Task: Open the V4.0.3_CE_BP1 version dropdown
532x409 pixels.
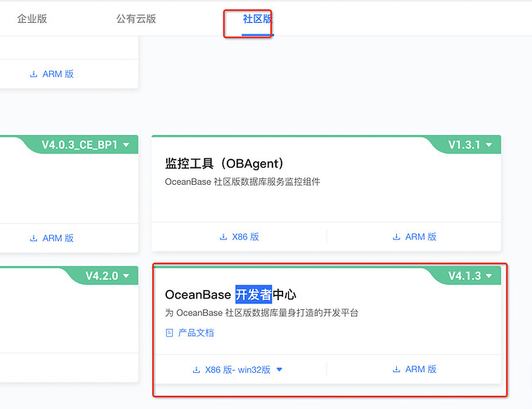Action: (x=85, y=145)
